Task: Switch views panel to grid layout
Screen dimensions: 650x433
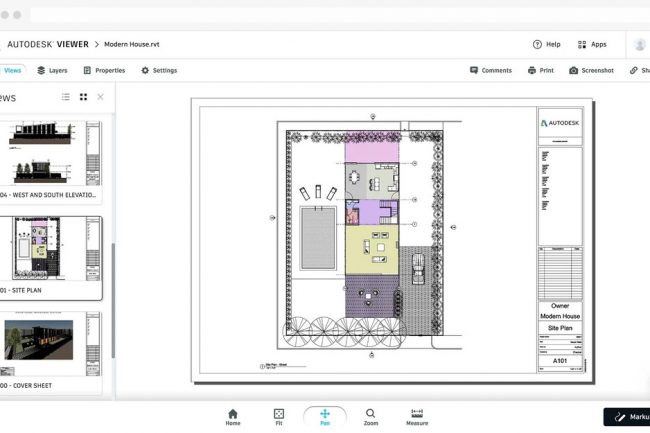Action: tap(83, 97)
